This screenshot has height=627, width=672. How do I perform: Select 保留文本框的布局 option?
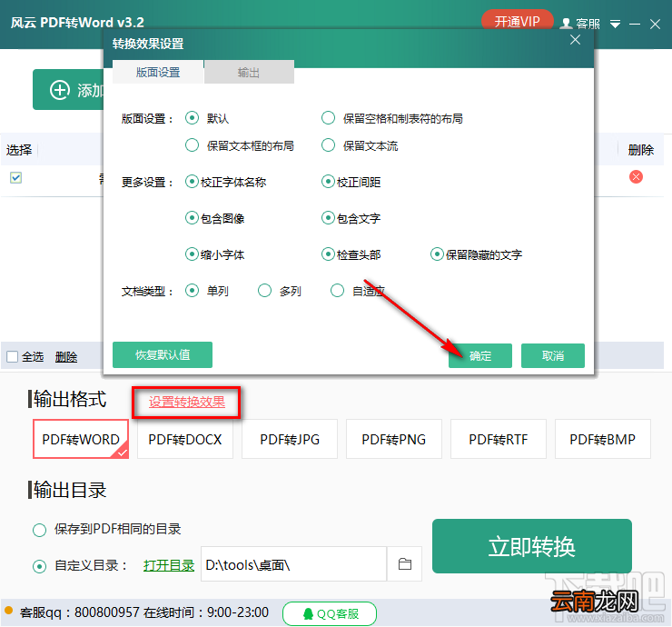pos(192,145)
